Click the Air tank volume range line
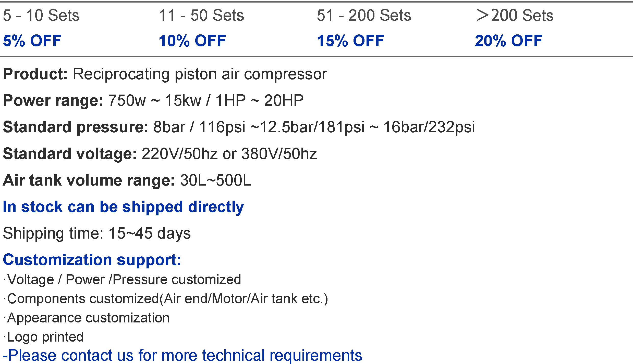The width and height of the screenshot is (633, 364). 127,180
